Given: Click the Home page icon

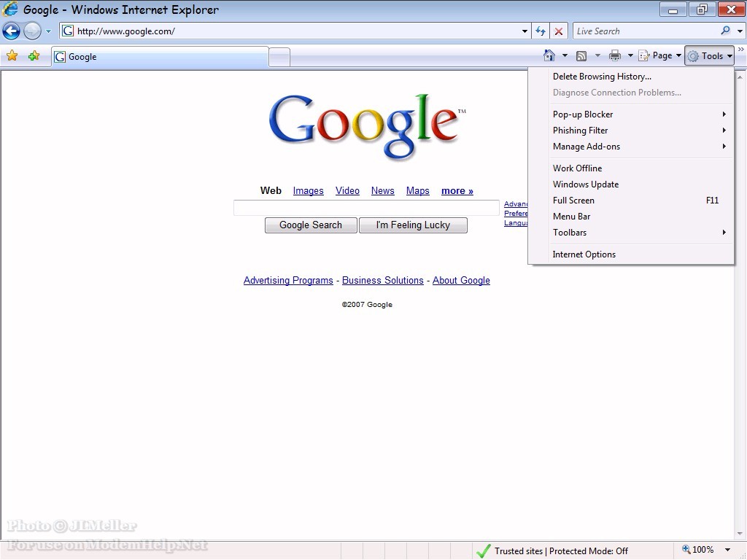Looking at the screenshot, I should pyautogui.click(x=549, y=55).
